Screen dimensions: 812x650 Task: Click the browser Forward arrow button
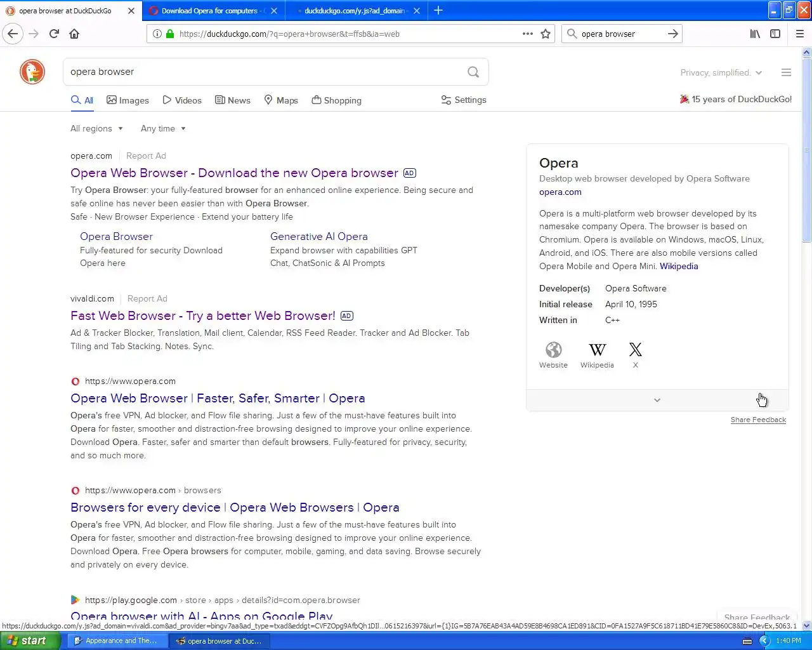pyautogui.click(x=34, y=34)
